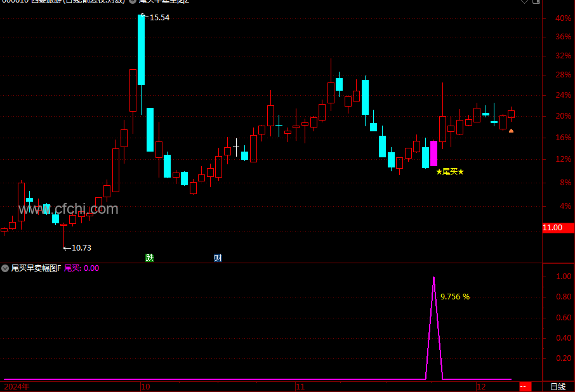Viewport: 575px width, 392px height.
Task: Click the 11.00 red price tag on the axis
Action: click(x=558, y=228)
